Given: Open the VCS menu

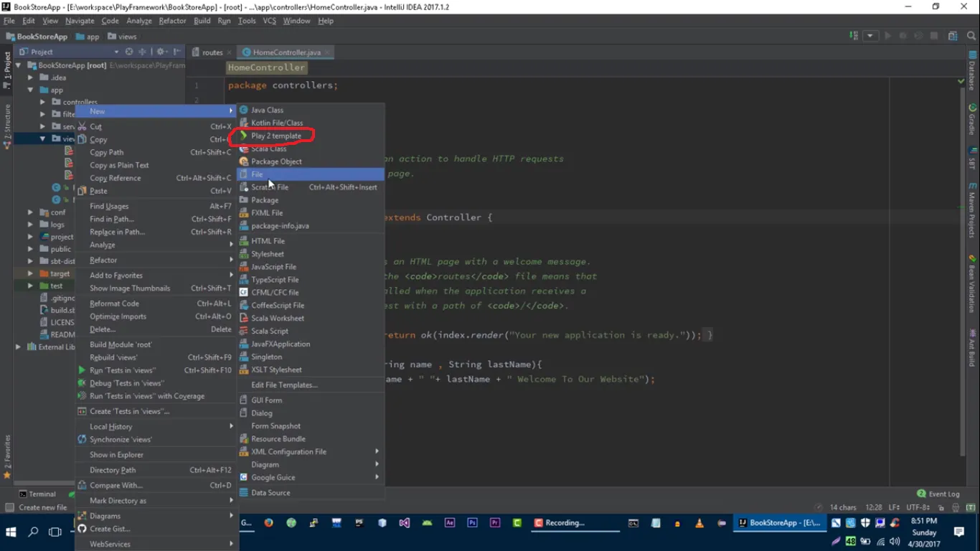Looking at the screenshot, I should pyautogui.click(x=269, y=21).
